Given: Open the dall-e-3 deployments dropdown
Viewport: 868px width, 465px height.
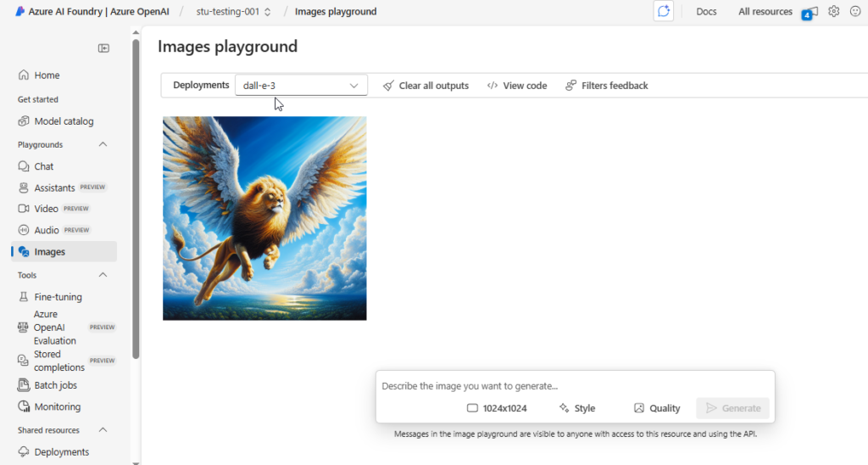Looking at the screenshot, I should click(x=301, y=86).
